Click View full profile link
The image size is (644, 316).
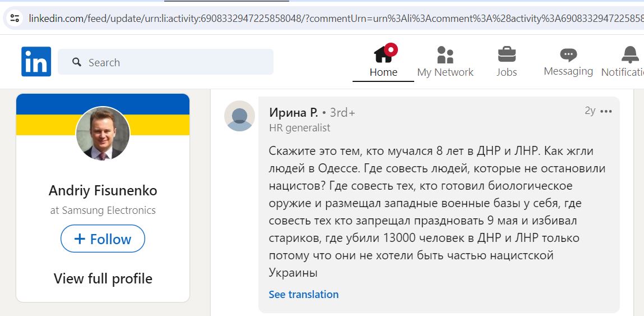pos(103,278)
